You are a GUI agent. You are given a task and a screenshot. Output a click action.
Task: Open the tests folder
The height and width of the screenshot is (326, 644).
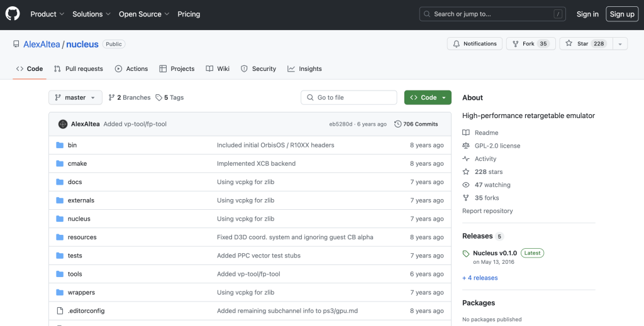pyautogui.click(x=75, y=256)
